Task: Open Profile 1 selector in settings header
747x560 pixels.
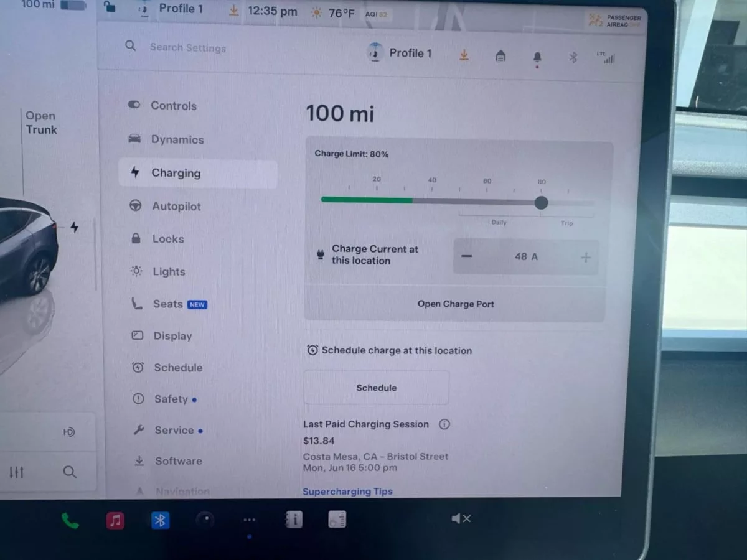Action: pyautogui.click(x=400, y=54)
